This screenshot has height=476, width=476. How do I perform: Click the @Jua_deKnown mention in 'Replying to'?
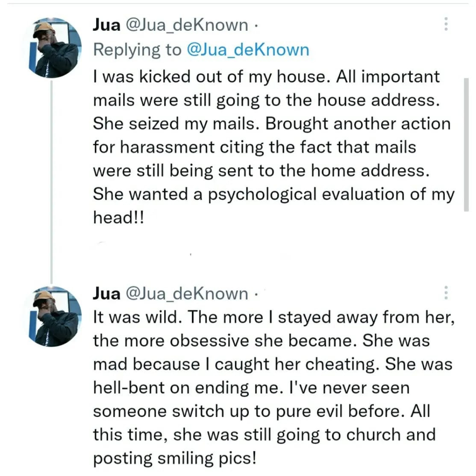[x=248, y=50]
